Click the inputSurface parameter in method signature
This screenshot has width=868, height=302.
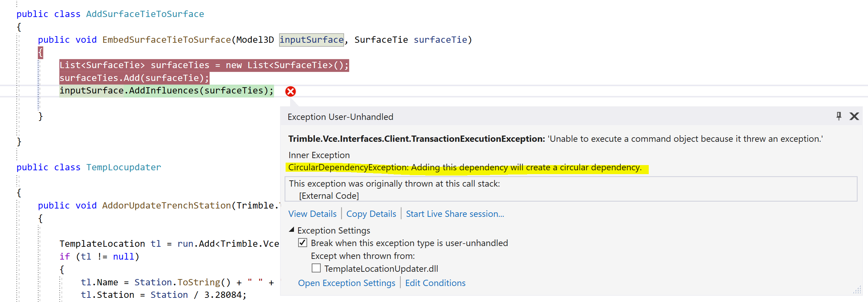click(311, 40)
